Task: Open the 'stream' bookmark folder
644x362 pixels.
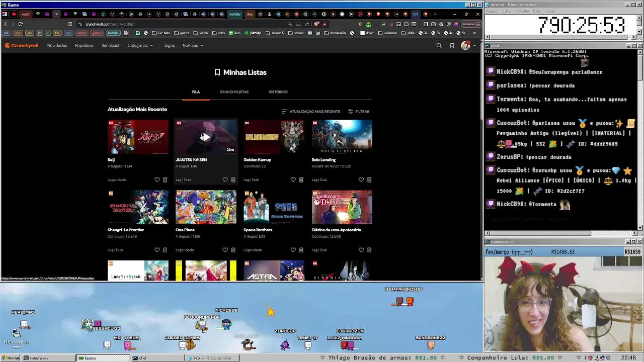Action: click(296, 33)
